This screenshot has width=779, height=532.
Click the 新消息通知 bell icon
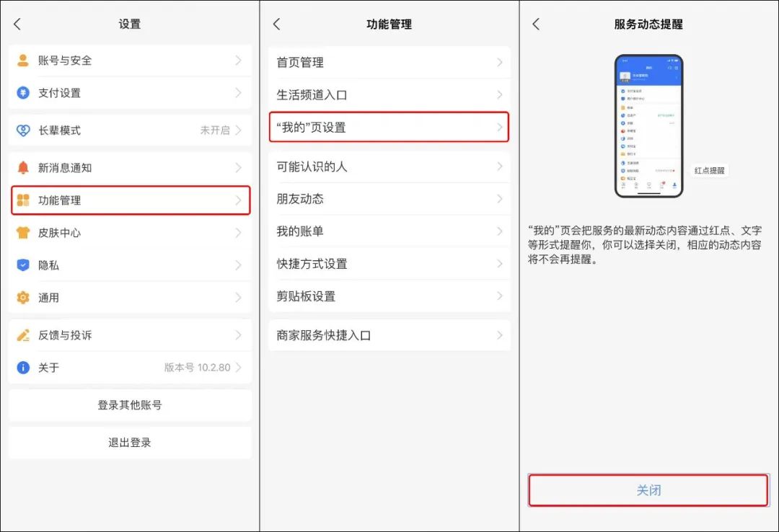point(22,167)
